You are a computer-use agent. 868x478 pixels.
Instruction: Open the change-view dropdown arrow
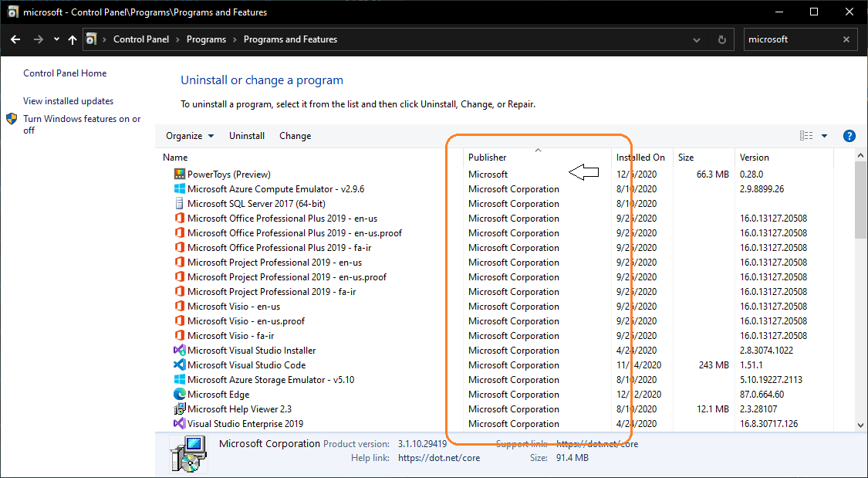coord(824,135)
